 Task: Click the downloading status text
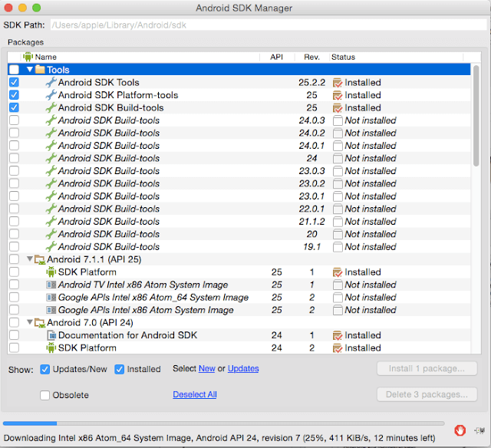coord(219,438)
